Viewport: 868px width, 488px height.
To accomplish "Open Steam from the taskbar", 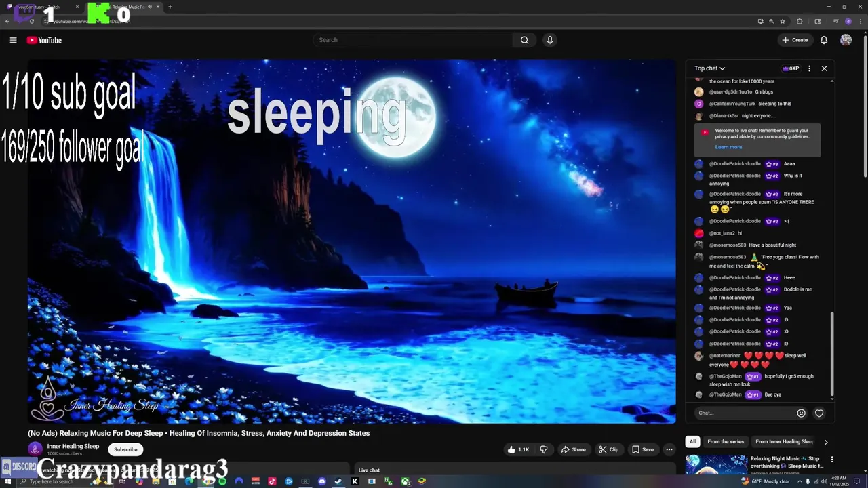I will pos(338,481).
